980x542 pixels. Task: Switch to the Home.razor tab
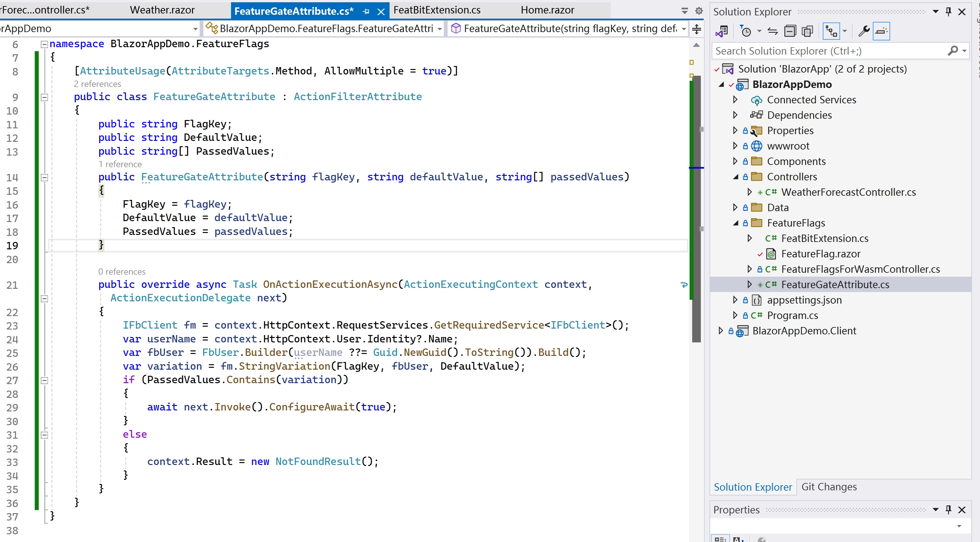547,10
